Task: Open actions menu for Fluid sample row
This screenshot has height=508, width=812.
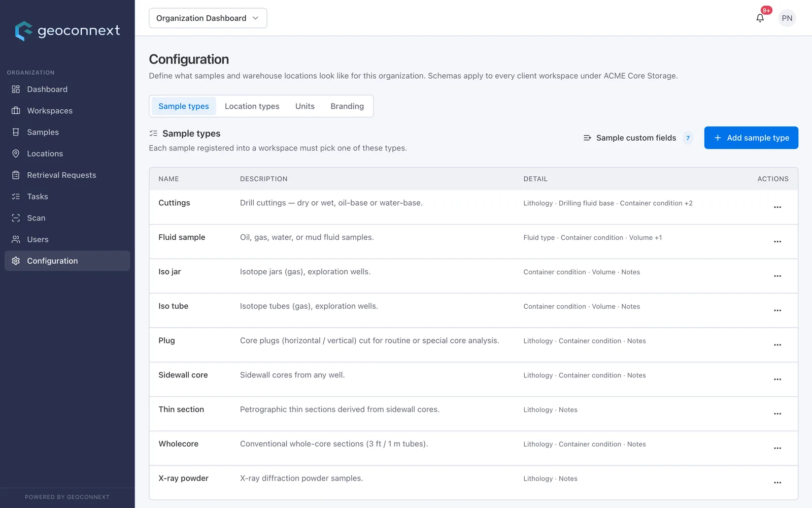Action: [777, 242]
